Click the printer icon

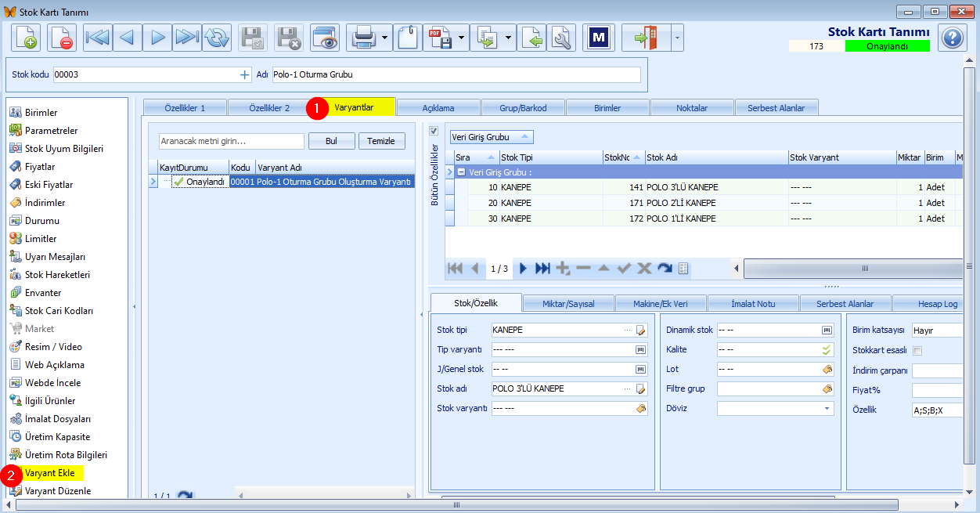click(x=364, y=37)
